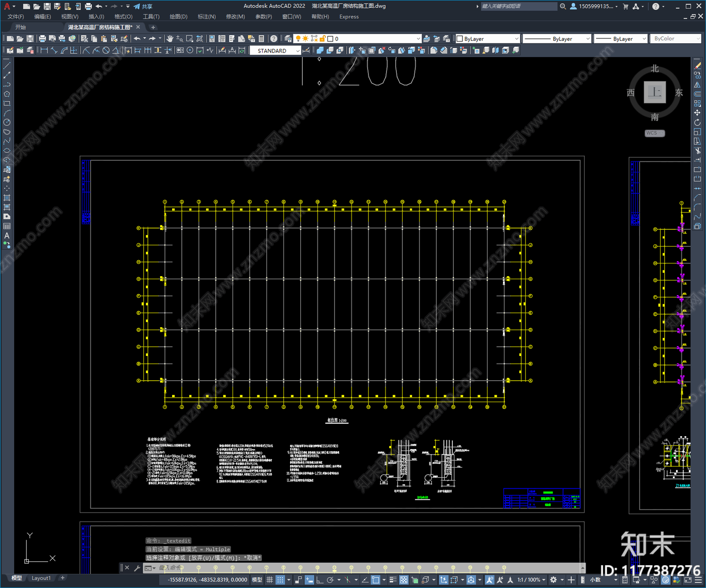
Task: Click the search keyword input box
Action: 519,6
